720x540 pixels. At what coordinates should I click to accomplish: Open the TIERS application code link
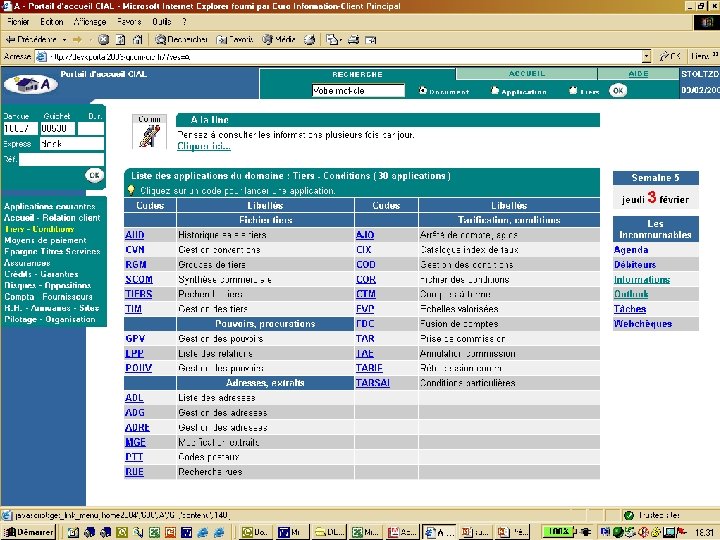[138, 294]
